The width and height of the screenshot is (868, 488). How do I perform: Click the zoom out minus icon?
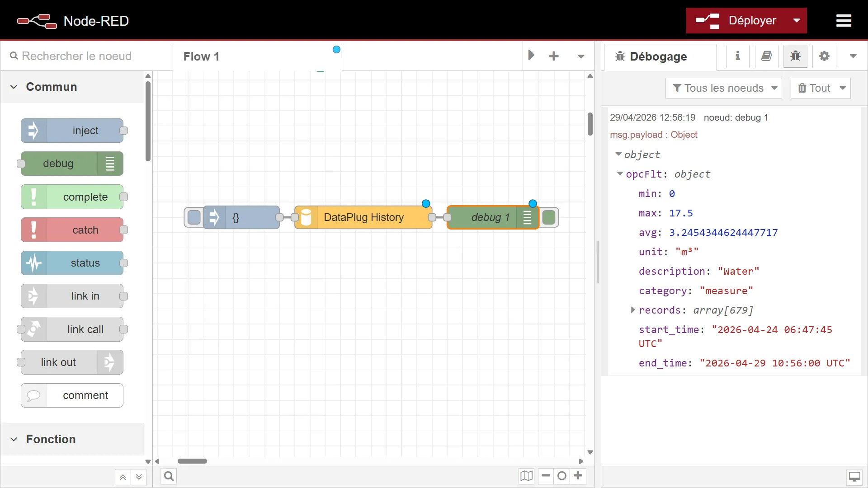tap(546, 476)
